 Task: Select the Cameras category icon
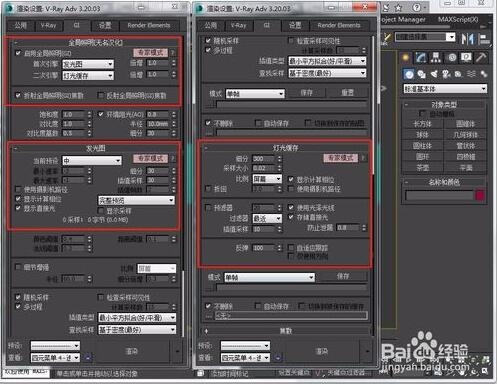tap(446, 74)
